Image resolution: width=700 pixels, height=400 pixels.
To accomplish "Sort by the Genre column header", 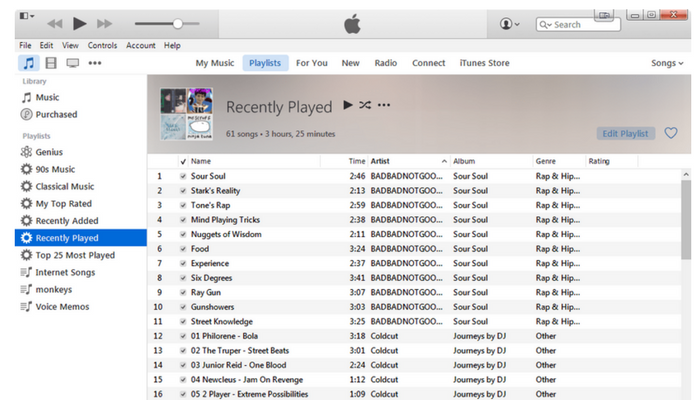I will tap(546, 161).
